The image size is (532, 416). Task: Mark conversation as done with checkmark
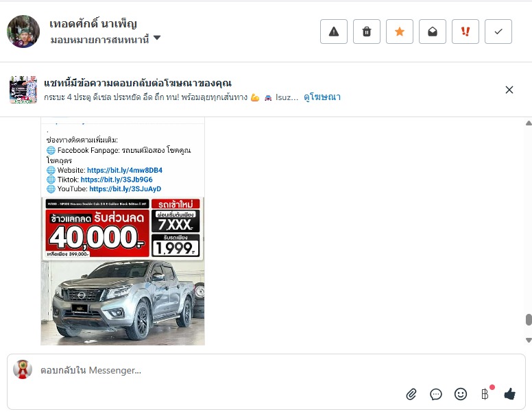(x=498, y=32)
